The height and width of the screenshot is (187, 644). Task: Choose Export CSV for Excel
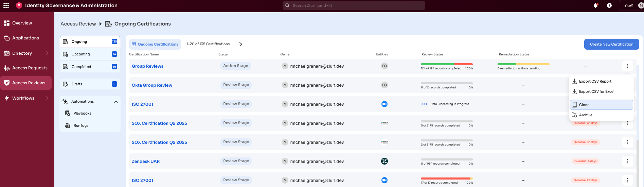(x=601, y=91)
